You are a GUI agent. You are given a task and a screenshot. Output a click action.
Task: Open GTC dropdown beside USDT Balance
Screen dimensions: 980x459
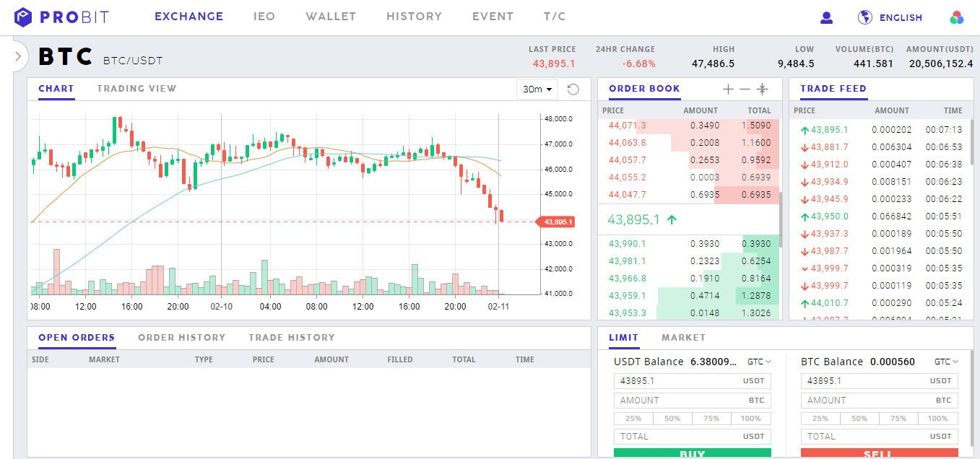coord(760,362)
